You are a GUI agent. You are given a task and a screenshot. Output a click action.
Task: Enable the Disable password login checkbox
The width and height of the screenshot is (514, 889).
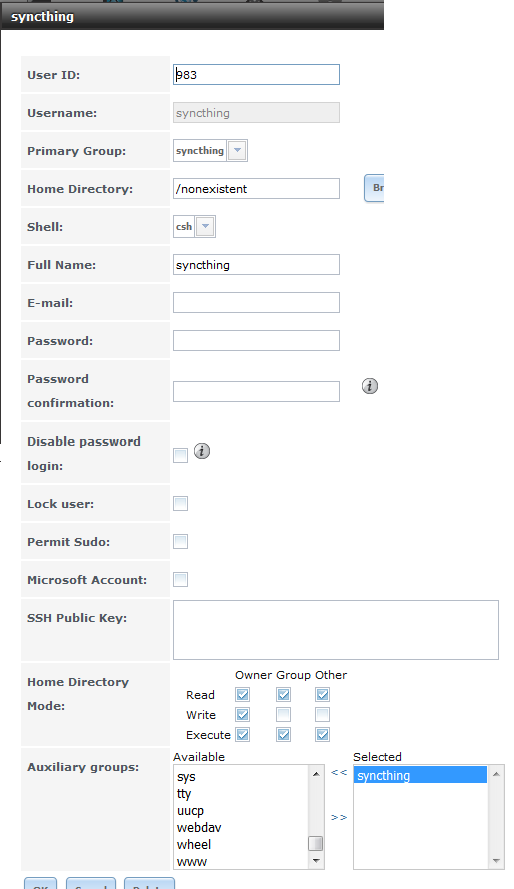(180, 455)
